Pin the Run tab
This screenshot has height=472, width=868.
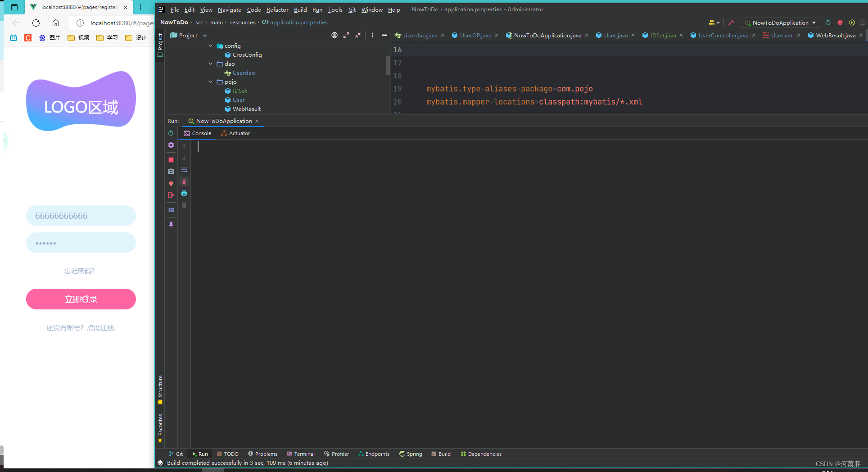[171, 224]
